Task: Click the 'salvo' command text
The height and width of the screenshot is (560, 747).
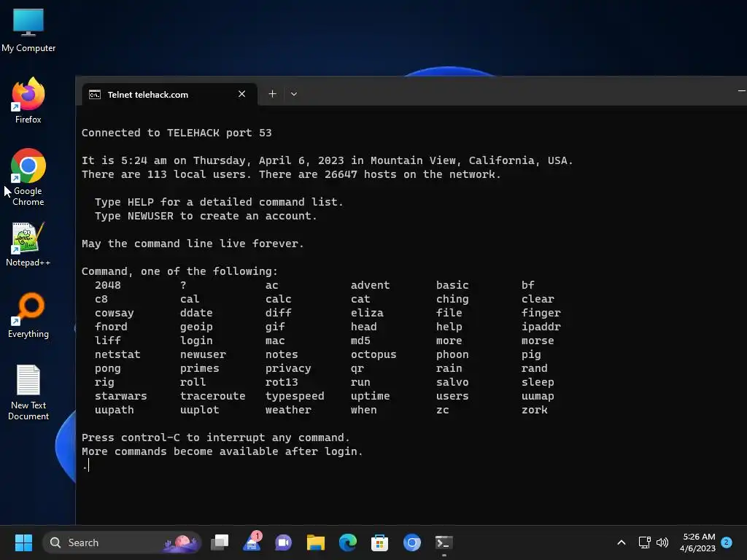Action: pos(452,382)
